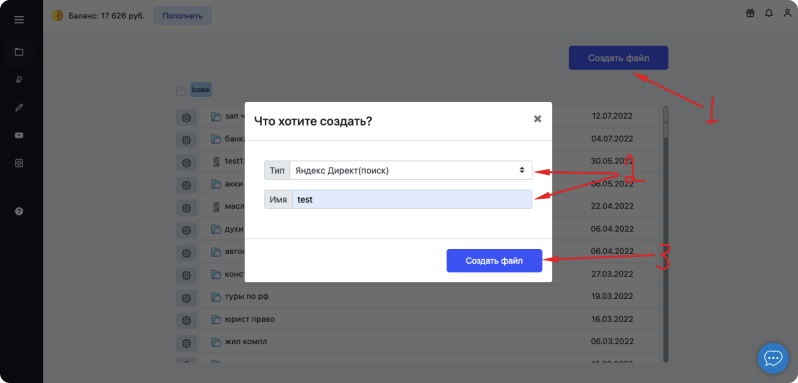798x383 pixels.
Task: Open gear settings for the 'акки' row
Action: click(x=186, y=185)
